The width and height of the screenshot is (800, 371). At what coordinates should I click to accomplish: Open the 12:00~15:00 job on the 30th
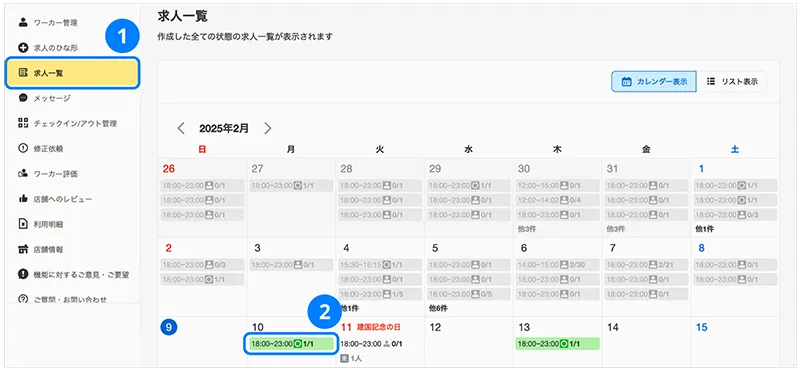click(x=558, y=185)
